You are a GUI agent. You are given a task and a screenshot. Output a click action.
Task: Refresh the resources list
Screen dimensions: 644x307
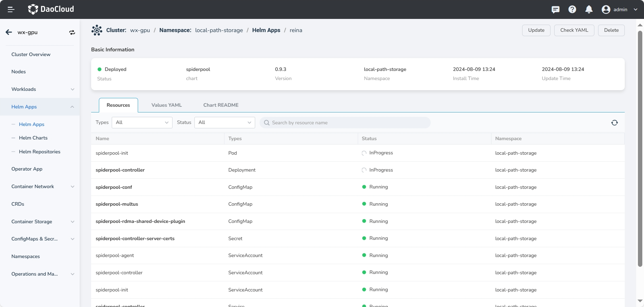pos(614,123)
